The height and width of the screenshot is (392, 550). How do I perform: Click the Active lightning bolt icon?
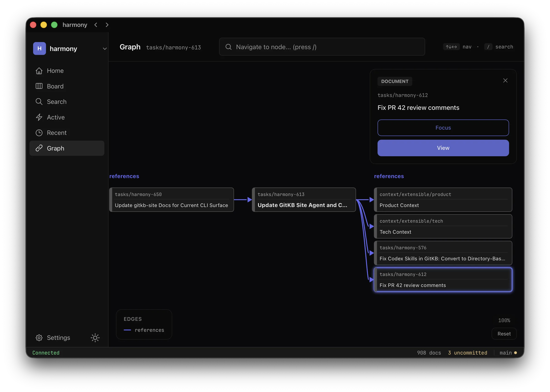coord(39,117)
